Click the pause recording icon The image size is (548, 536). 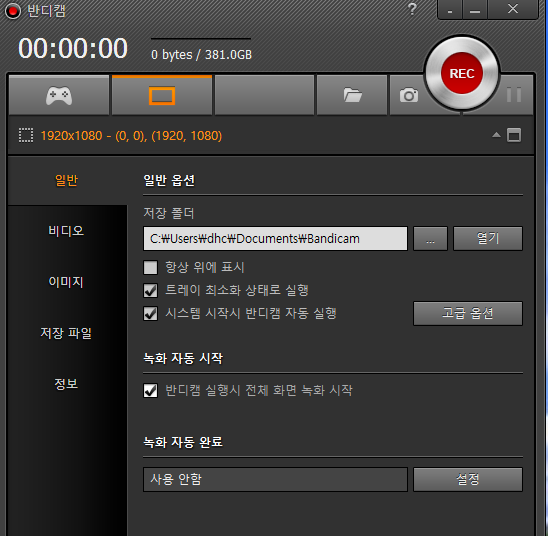click(514, 95)
